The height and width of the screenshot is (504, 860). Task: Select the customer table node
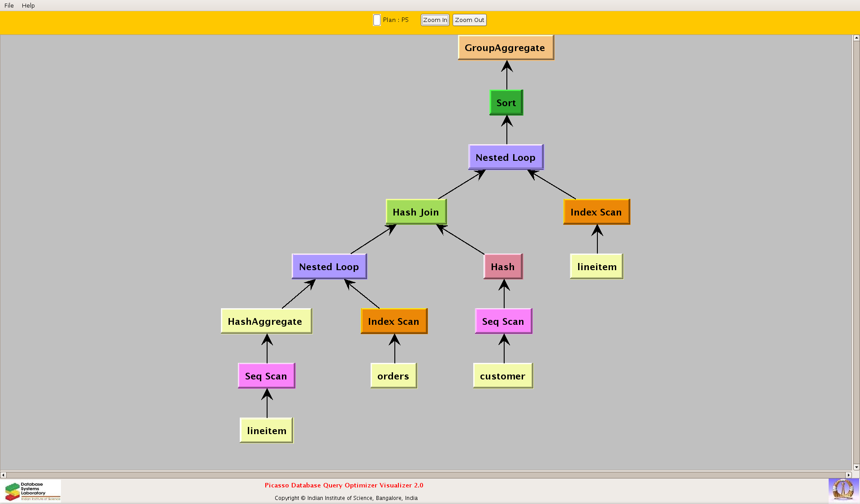[503, 376]
